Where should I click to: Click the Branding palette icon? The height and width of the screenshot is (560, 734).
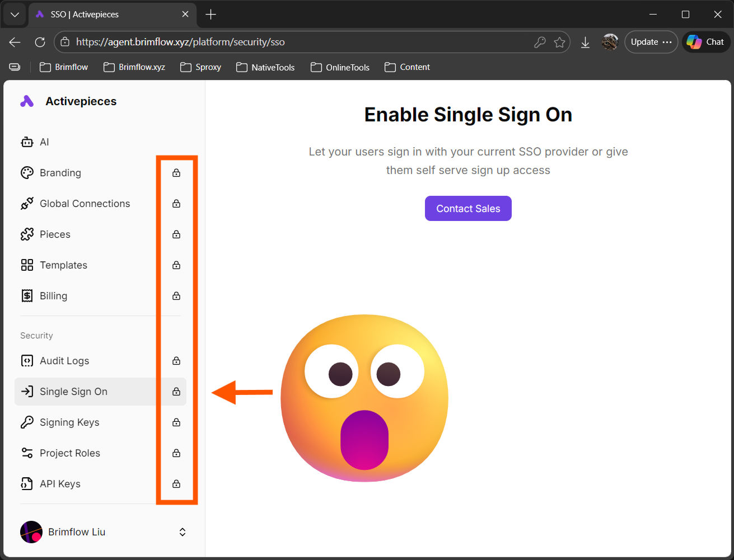tap(27, 173)
